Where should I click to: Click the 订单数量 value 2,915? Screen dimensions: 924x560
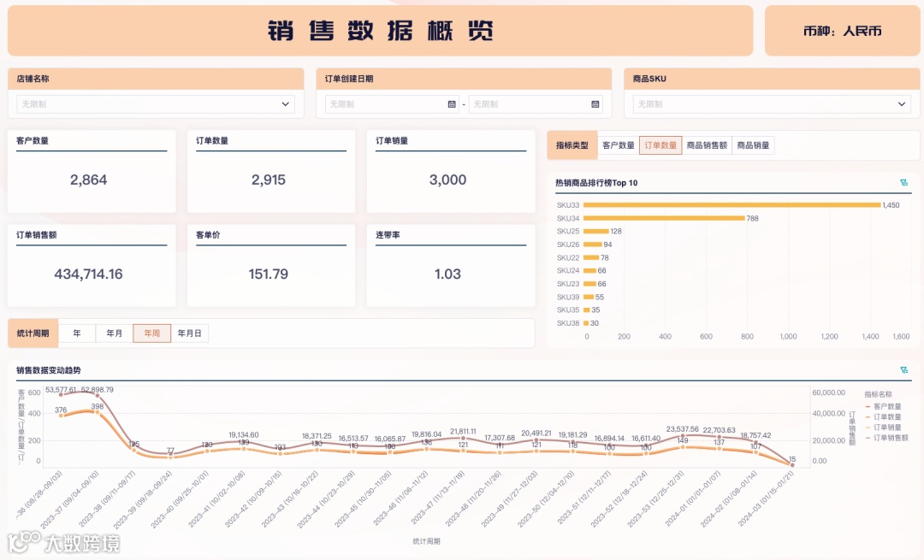tap(268, 180)
